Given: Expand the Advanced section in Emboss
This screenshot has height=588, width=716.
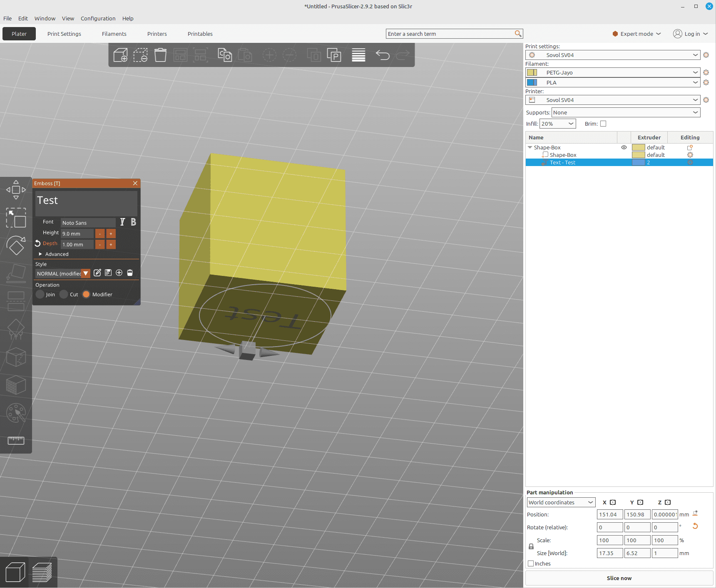Looking at the screenshot, I should coord(40,254).
